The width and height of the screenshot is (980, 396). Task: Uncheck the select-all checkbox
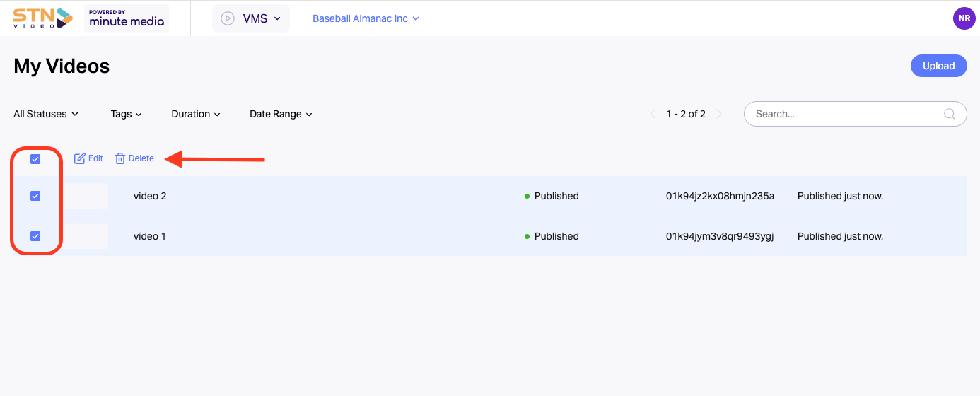pyautogui.click(x=35, y=159)
